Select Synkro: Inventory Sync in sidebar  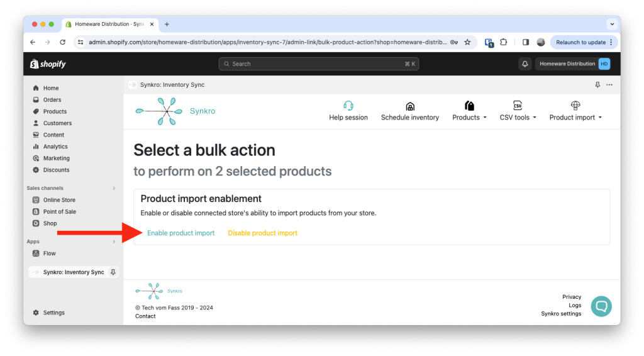coord(74,272)
